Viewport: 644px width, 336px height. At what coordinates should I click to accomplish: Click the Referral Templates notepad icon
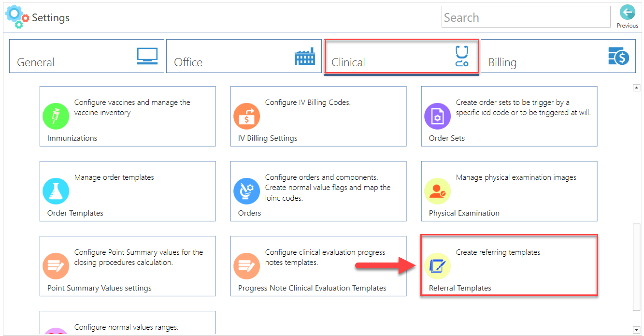click(438, 266)
